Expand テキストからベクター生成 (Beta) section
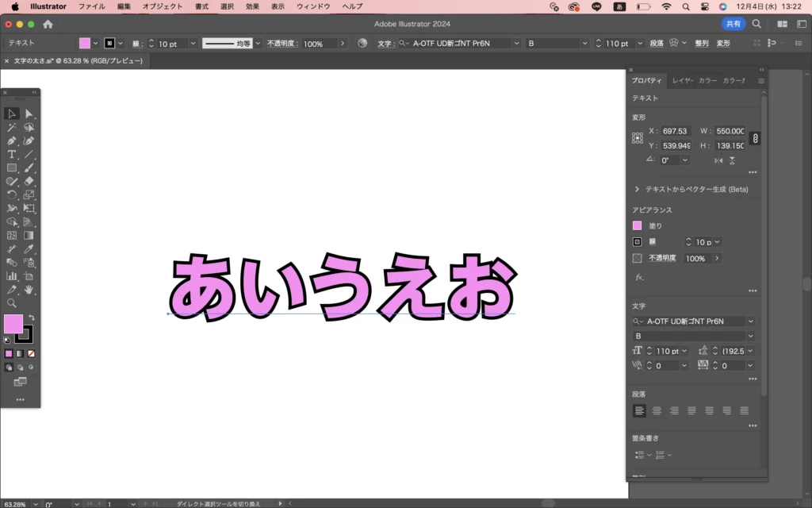The width and height of the screenshot is (812, 508). pyautogui.click(x=638, y=190)
